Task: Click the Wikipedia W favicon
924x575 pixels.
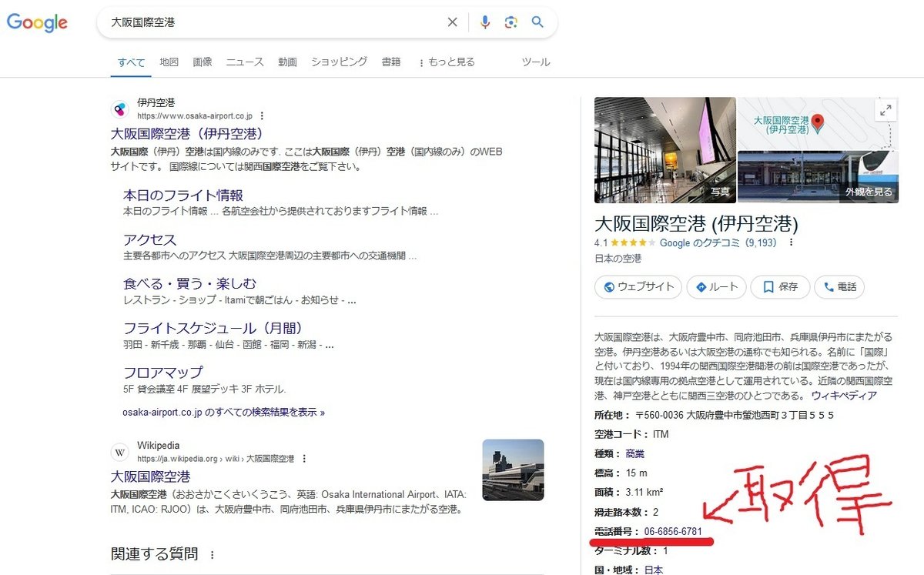Action: coord(119,452)
